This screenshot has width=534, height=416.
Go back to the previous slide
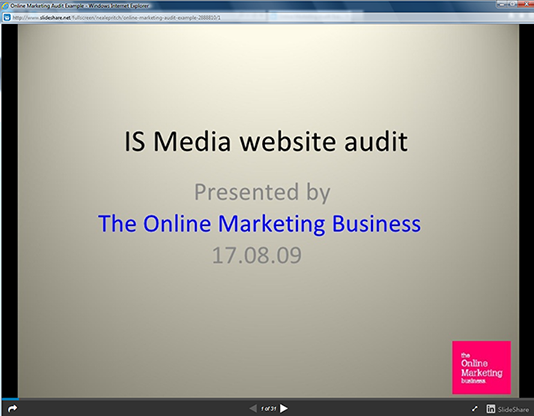coord(253,408)
